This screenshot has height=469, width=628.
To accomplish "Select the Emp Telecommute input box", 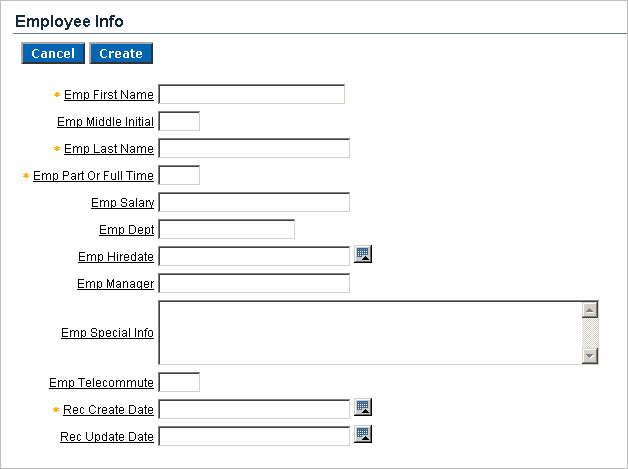I will click(179, 382).
